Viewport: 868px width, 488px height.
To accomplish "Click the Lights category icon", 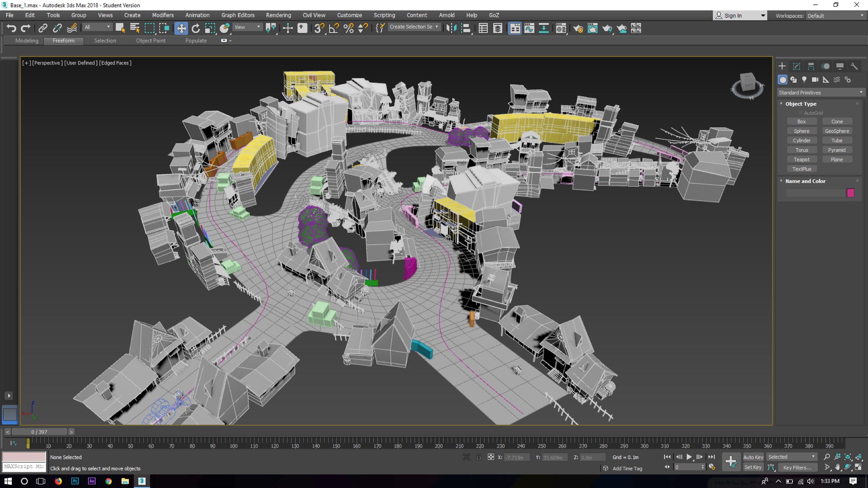I will click(804, 80).
